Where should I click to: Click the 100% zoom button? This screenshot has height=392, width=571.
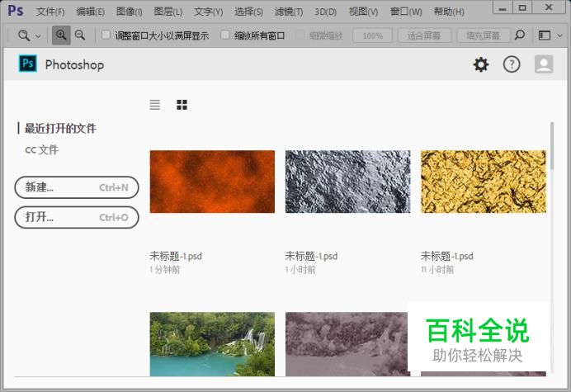pos(372,35)
